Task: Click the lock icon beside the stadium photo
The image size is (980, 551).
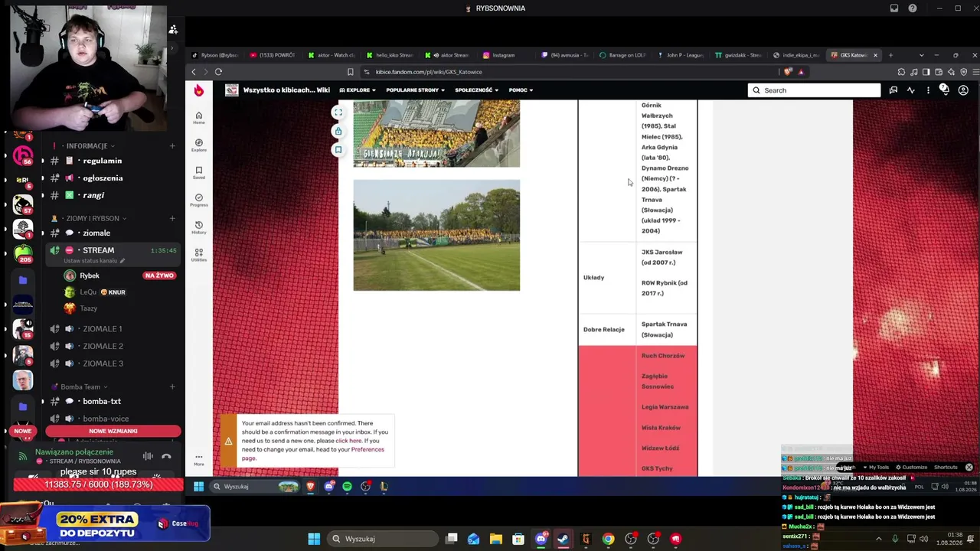Action: pos(338,131)
